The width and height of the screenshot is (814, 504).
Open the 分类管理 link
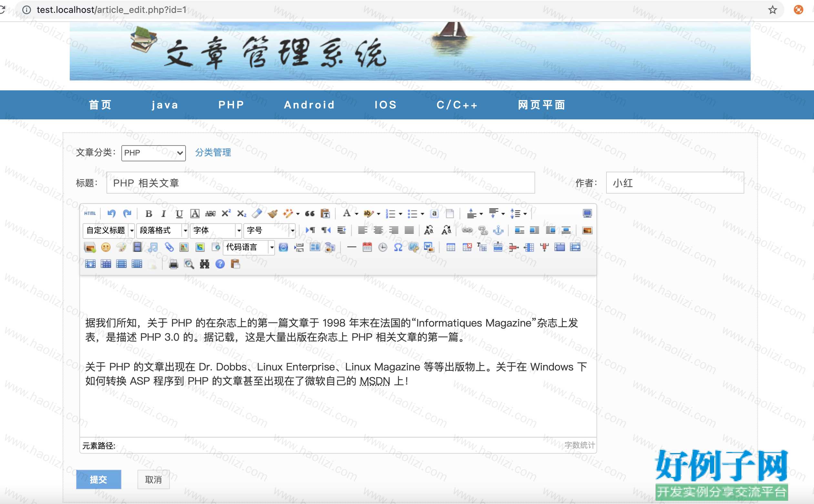[x=213, y=153]
